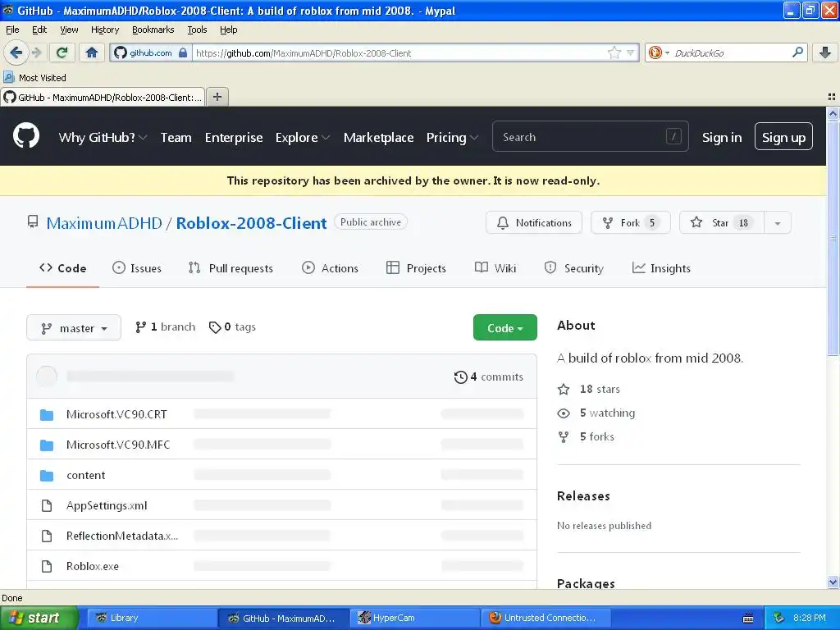Click the tray icon next to the clock

coord(779,618)
